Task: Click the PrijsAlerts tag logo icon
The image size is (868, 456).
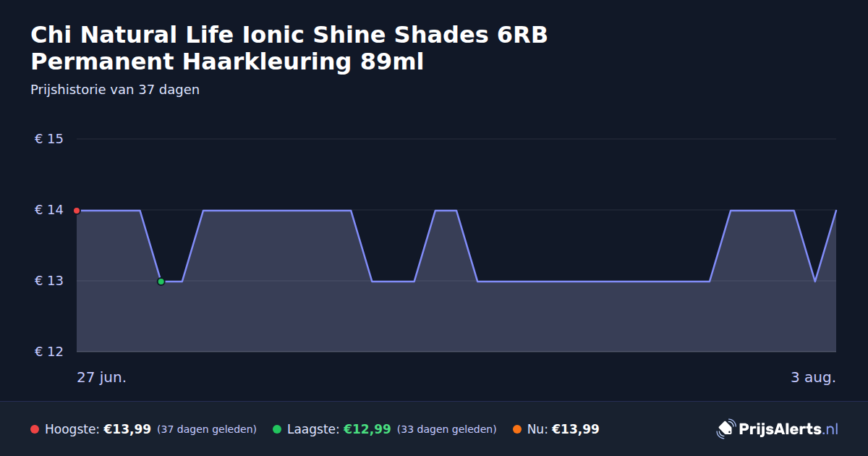Action: click(x=726, y=429)
